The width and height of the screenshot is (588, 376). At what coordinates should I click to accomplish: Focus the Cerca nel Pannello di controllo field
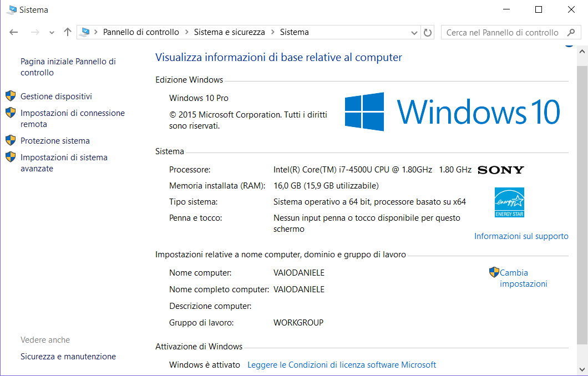coord(511,33)
